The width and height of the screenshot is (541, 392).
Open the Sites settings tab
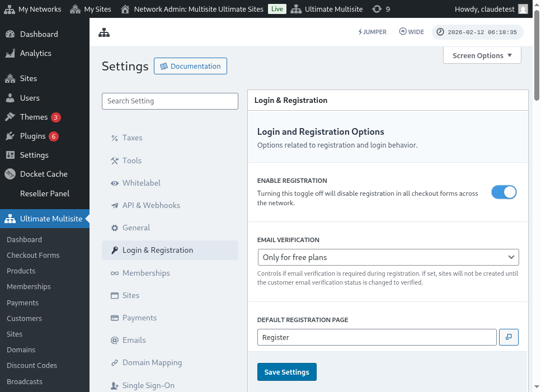[170, 295]
